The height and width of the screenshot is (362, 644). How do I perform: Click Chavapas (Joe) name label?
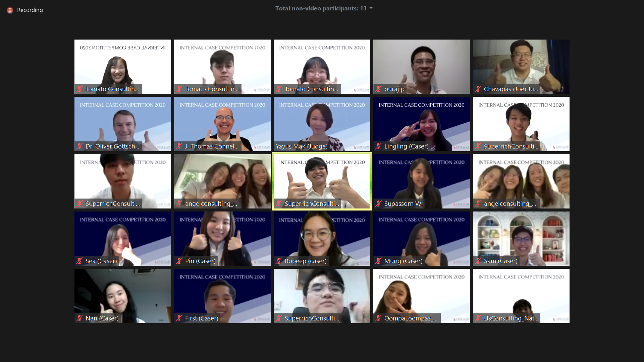click(x=511, y=89)
